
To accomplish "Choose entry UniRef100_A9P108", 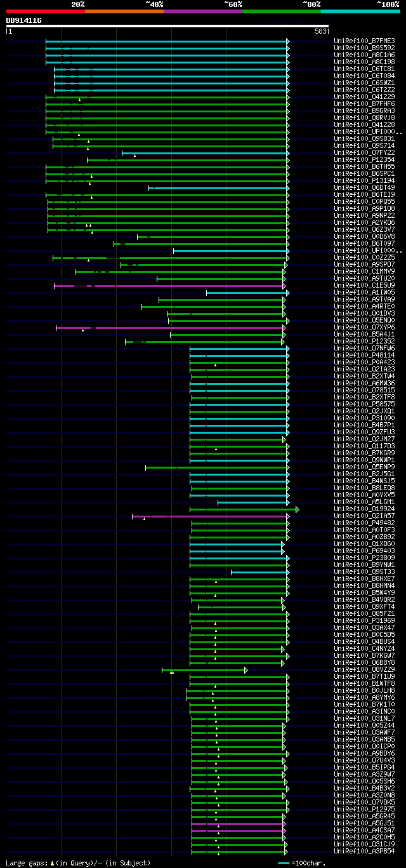I will click(364, 209).
